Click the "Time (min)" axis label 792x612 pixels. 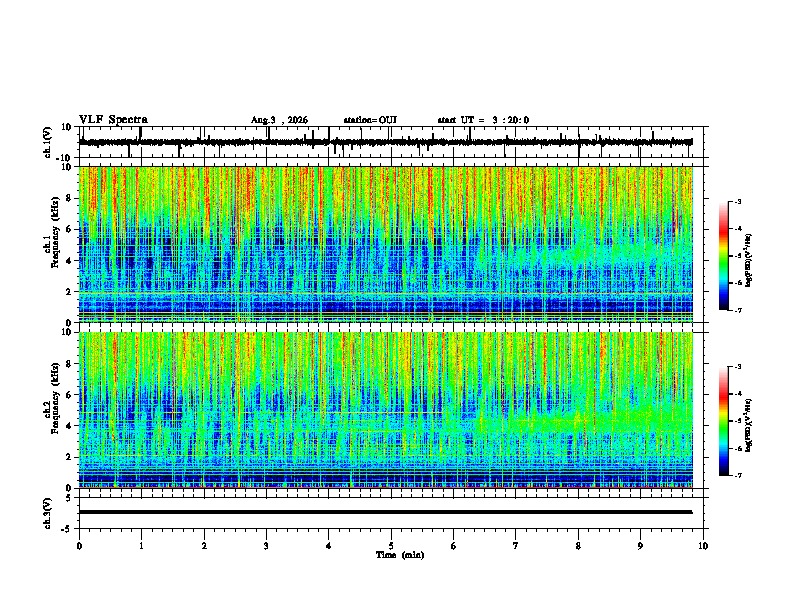(400, 555)
